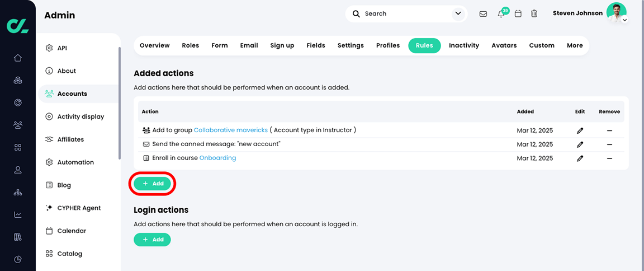The image size is (644, 271).
Task: Open Automation in the admin sidebar
Action: [x=78, y=162]
